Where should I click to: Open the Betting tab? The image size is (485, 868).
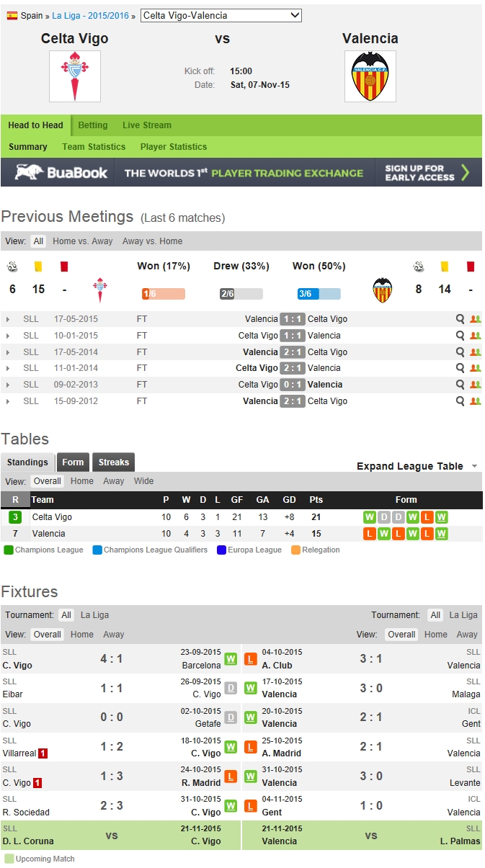point(93,125)
